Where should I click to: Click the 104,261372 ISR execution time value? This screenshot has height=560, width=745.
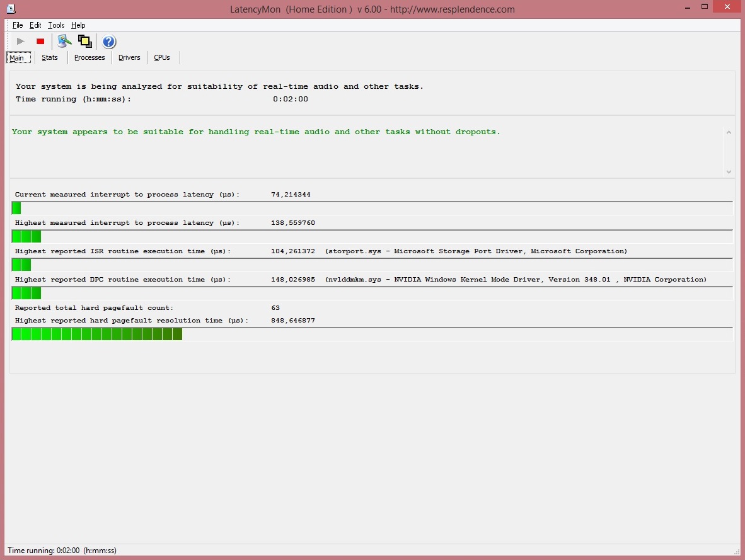(x=292, y=251)
